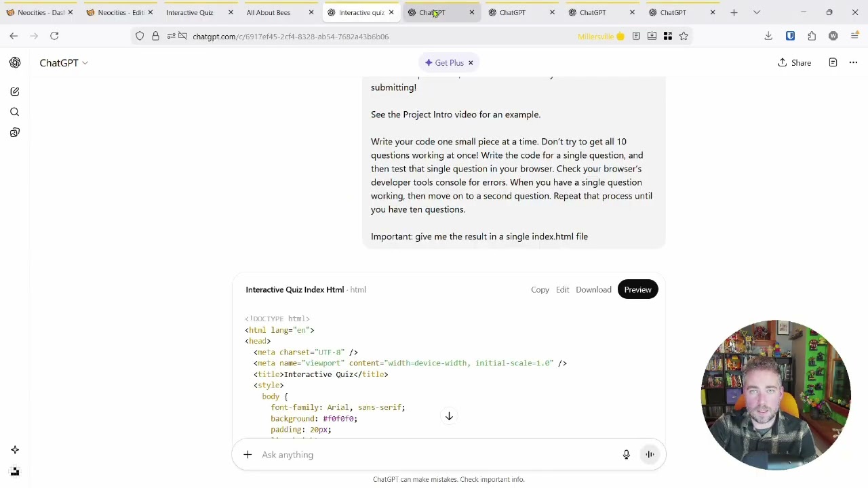
Task: Click the ChatGPT logo in the sidebar
Action: tap(15, 62)
